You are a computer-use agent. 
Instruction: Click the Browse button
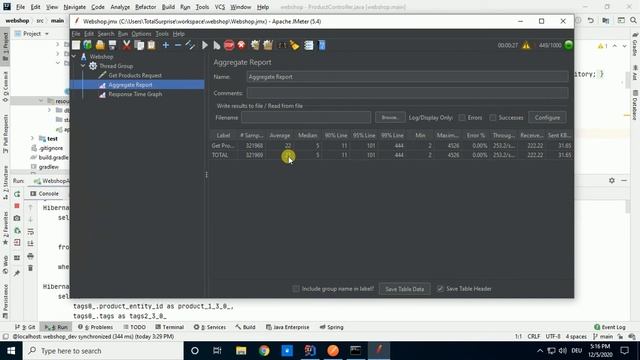390,118
